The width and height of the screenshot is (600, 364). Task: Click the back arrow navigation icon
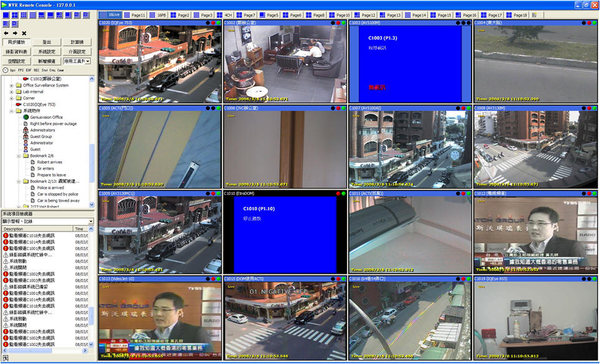[6, 33]
